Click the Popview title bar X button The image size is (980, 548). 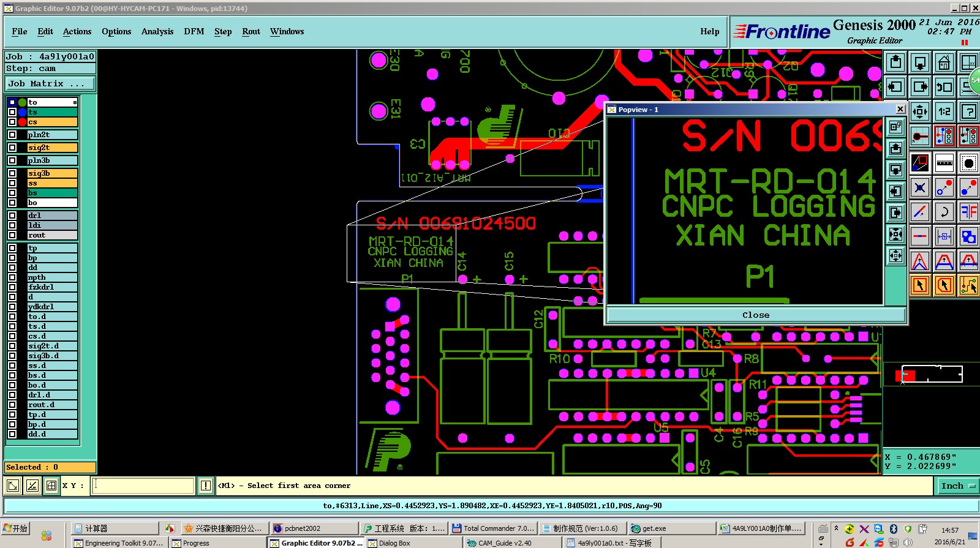coord(900,109)
